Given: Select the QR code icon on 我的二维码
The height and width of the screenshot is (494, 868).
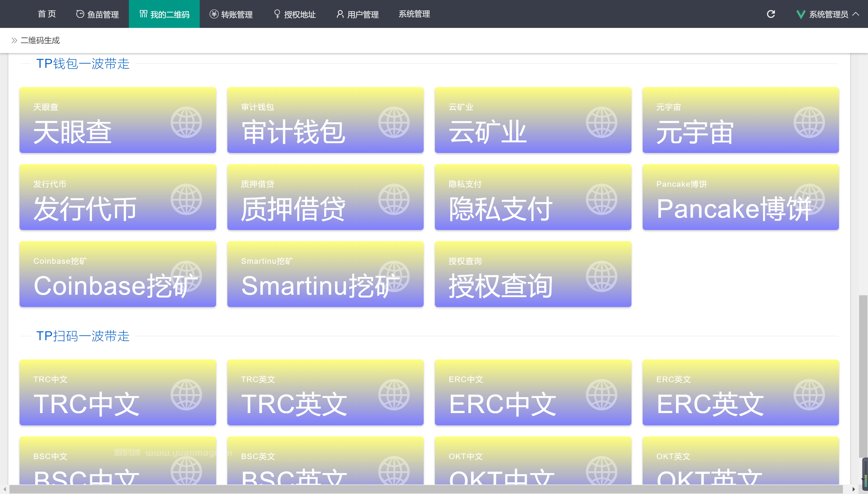Looking at the screenshot, I should tap(143, 14).
